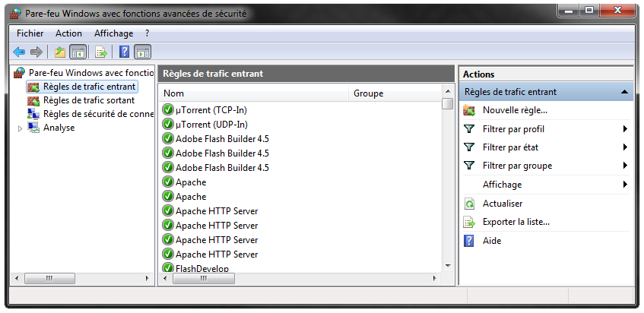The image size is (644, 313).
Task: Click the funnel icon for Filtrer par groupe
Action: pos(469,166)
